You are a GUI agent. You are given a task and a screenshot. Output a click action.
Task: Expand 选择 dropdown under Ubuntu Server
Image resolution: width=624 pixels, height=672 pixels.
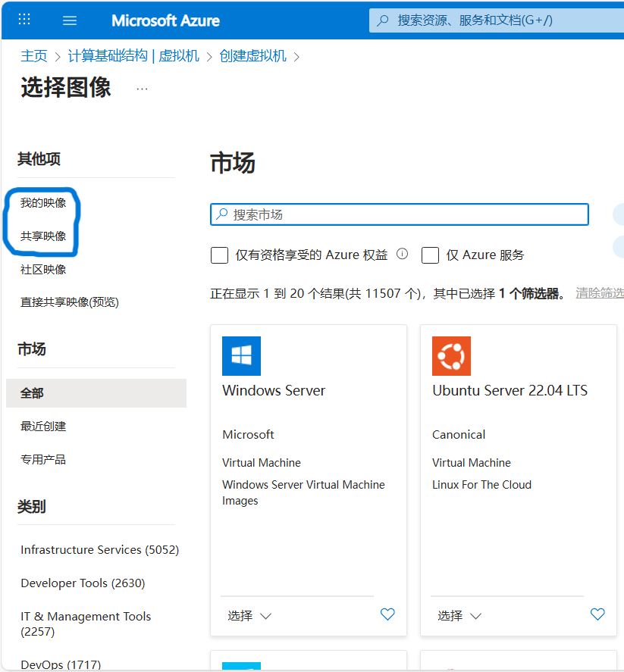459,616
